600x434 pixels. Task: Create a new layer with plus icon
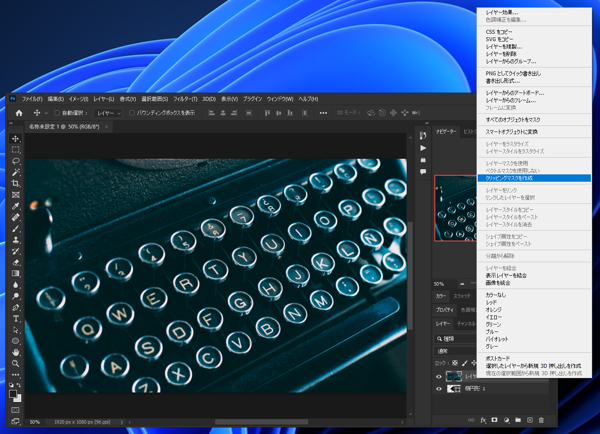[x=530, y=420]
